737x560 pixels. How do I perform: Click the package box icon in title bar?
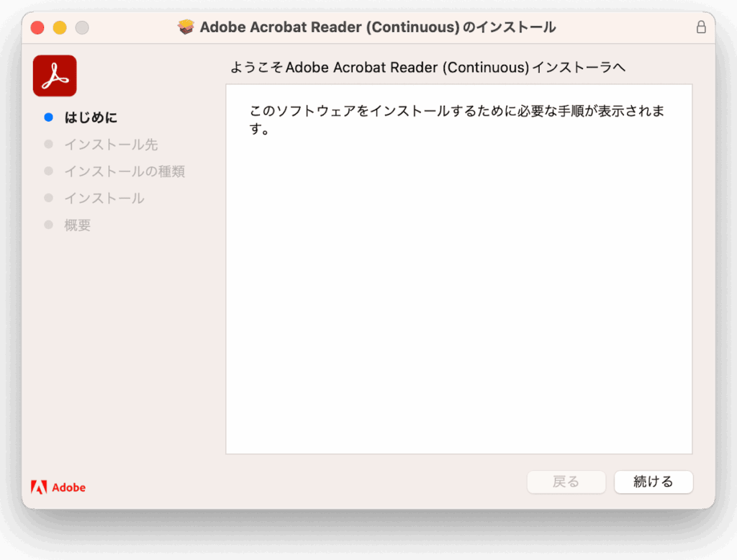tap(186, 27)
